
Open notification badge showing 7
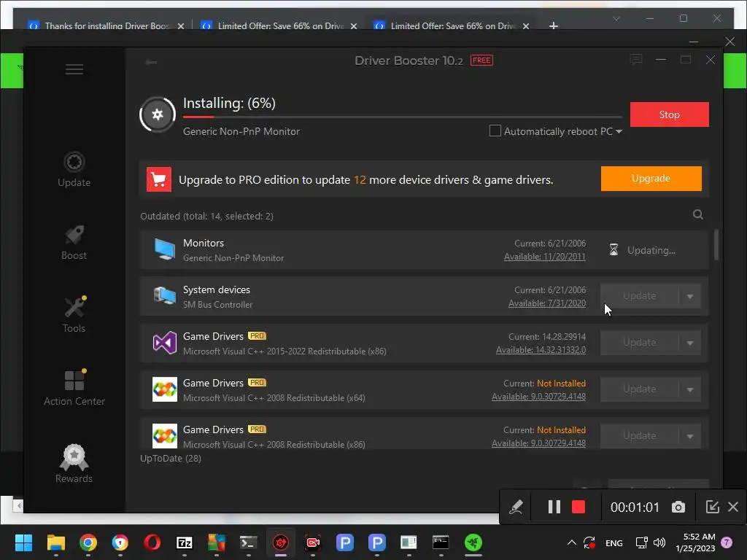(727, 542)
